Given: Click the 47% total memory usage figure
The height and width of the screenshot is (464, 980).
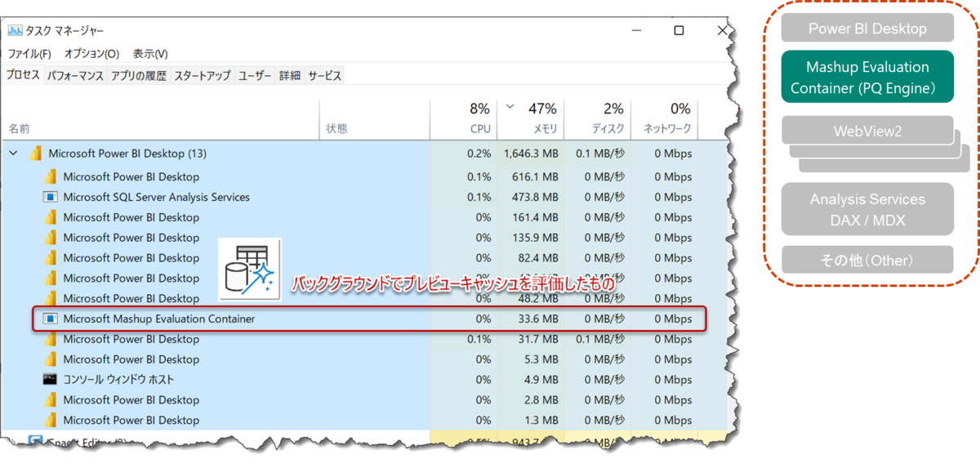Looking at the screenshot, I should [542, 108].
